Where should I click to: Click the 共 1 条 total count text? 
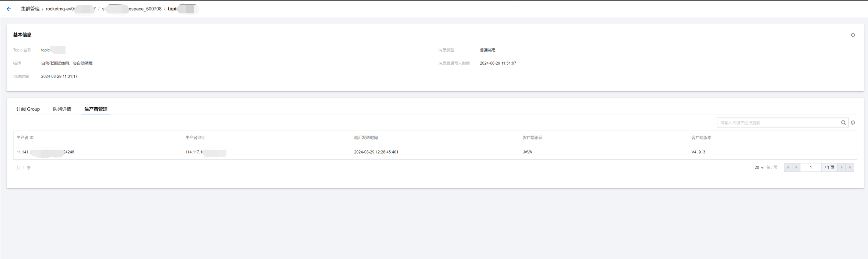[24, 168]
